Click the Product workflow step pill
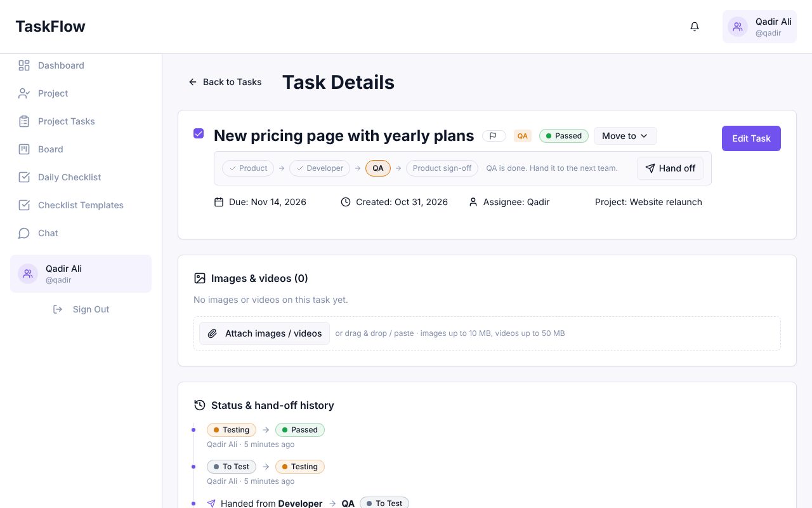 248,168
